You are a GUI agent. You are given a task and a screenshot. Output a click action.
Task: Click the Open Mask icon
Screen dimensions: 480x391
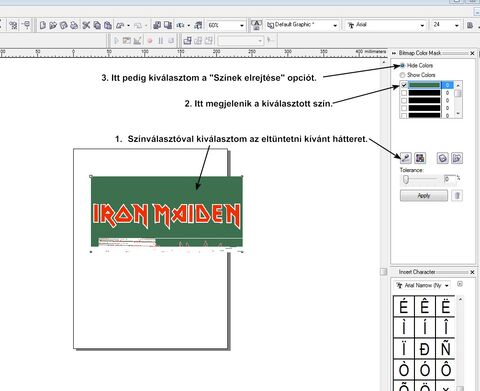coord(457,158)
